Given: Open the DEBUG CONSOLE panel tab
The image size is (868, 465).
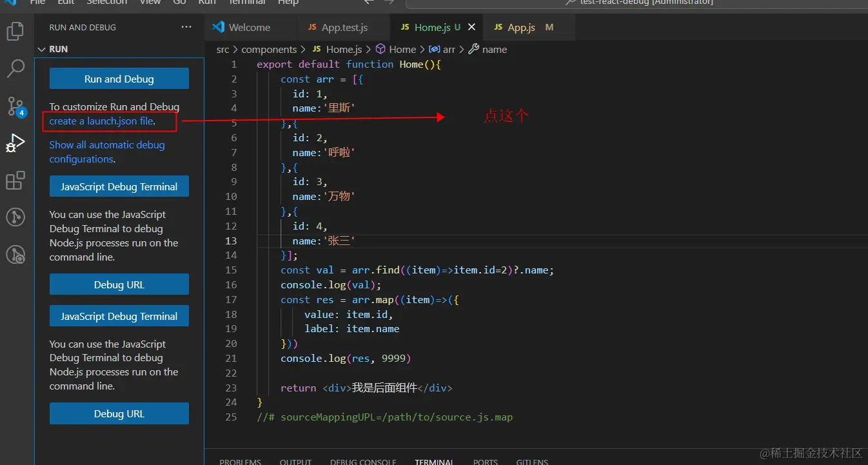Looking at the screenshot, I should click(x=363, y=462).
